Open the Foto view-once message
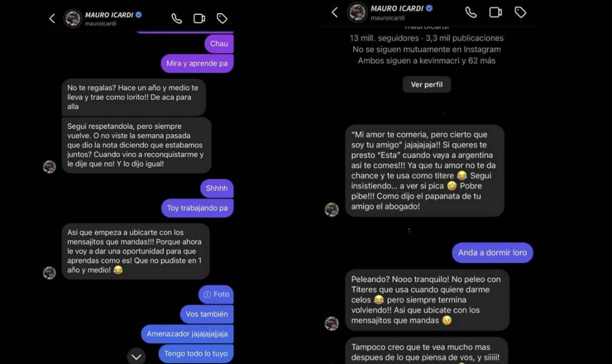This screenshot has width=612, height=364. click(216, 294)
